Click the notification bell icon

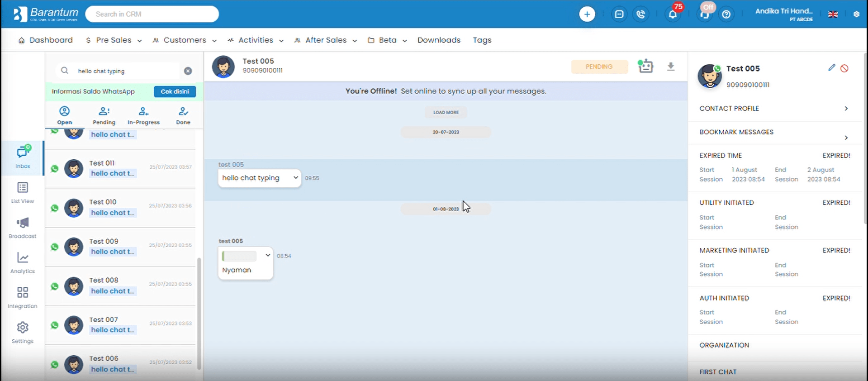coord(673,14)
